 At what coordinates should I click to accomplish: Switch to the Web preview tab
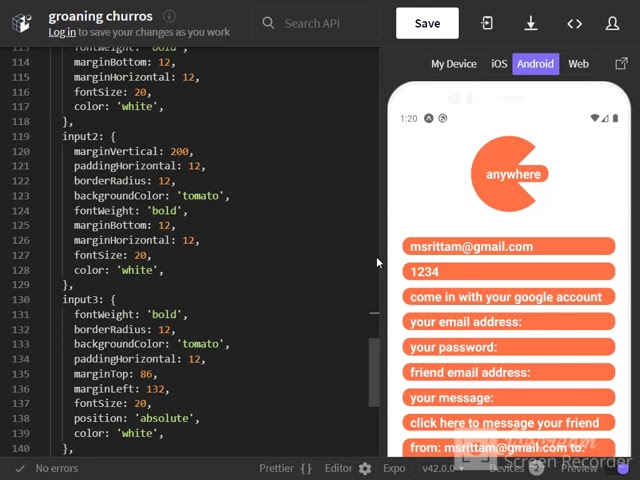pyautogui.click(x=578, y=64)
